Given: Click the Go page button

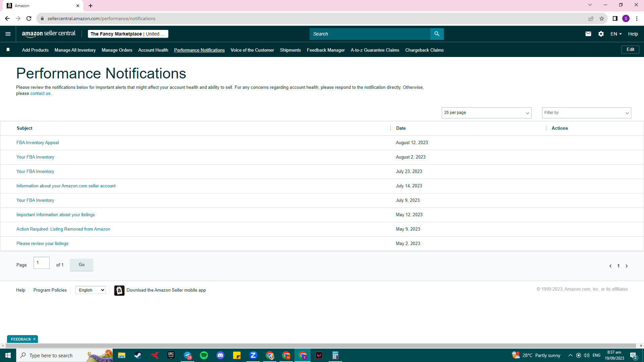Looking at the screenshot, I should click(82, 265).
